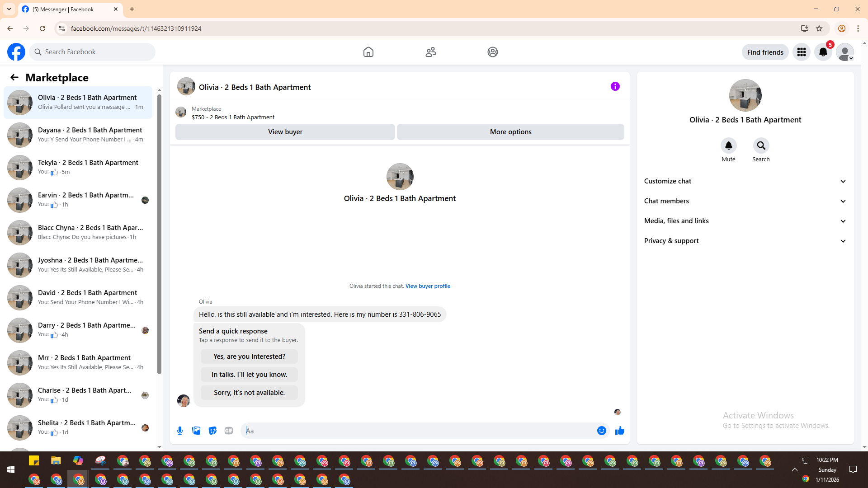Open the Friends icon in top navigation
Screen dimensions: 868x488
431,52
